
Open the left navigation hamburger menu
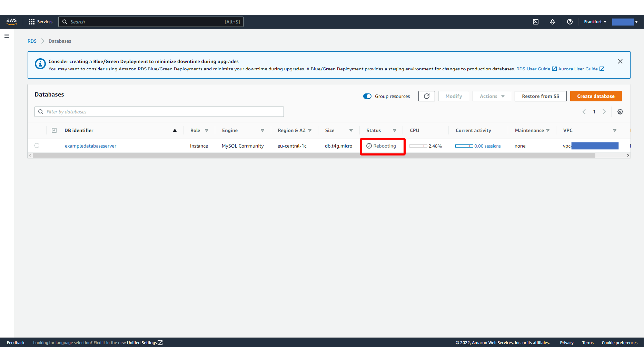(x=7, y=36)
